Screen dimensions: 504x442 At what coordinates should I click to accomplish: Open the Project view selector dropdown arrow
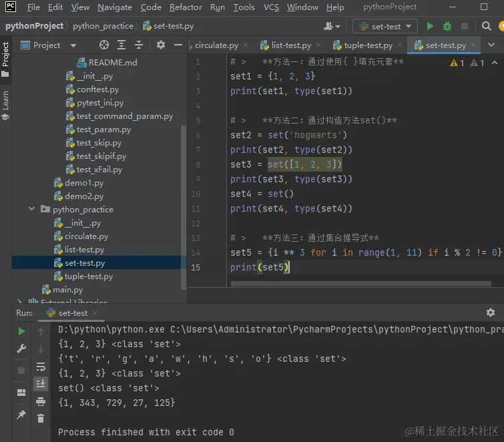(x=73, y=45)
